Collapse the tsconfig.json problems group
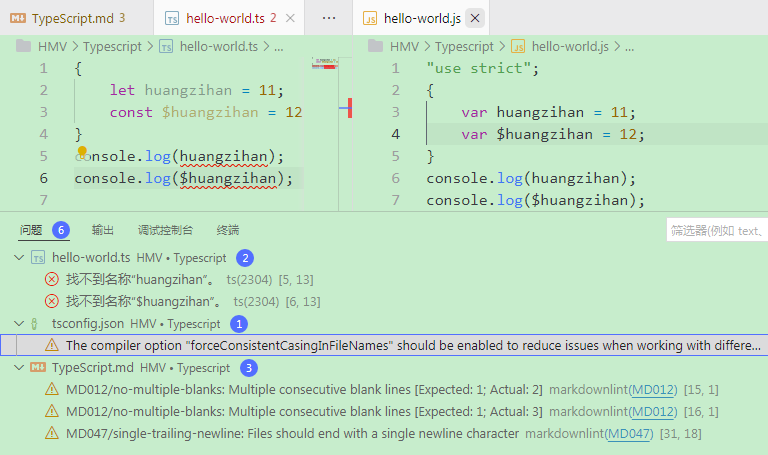 click(19, 324)
